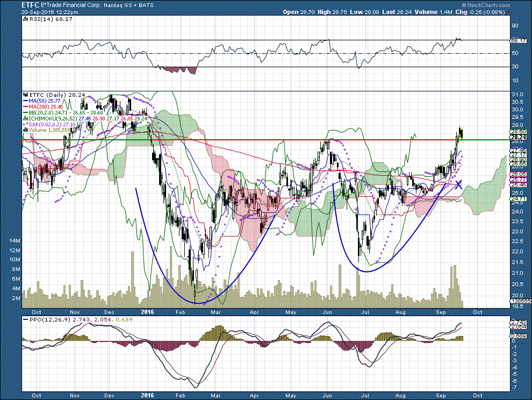
Task: Click the Low 28.09 header value
Action: [x=364, y=12]
